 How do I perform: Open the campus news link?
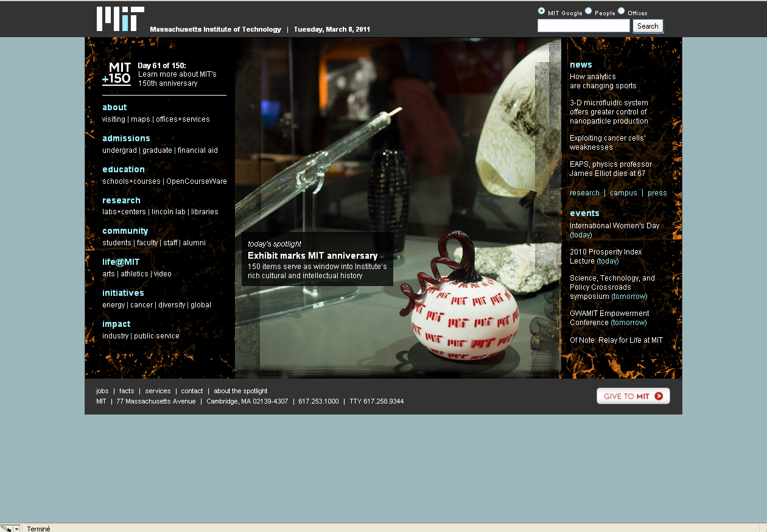pos(623,193)
